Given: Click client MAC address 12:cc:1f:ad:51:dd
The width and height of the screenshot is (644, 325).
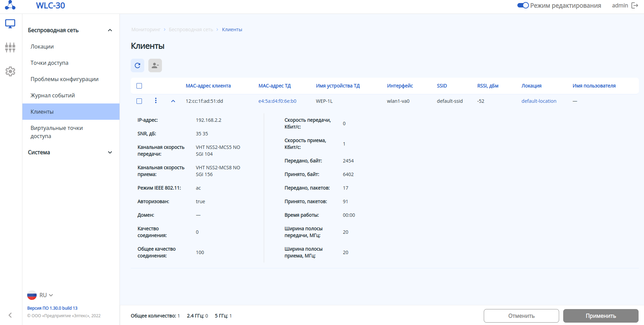Looking at the screenshot, I should 204,101.
